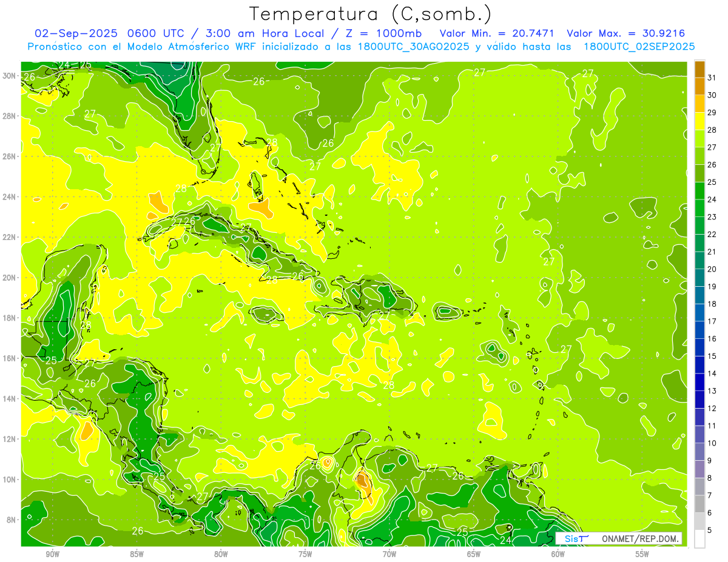728x562 pixels.
Task: Click the white swatch below label 5
Action: 699,538
